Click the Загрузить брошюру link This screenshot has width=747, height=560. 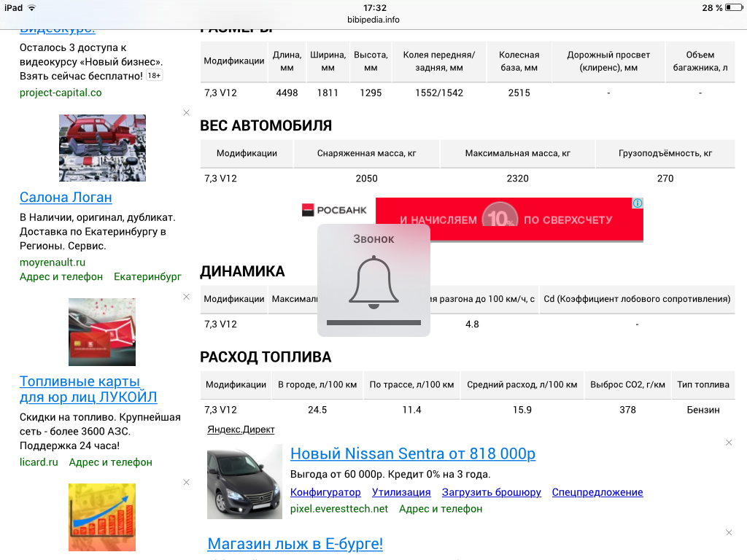(491, 492)
